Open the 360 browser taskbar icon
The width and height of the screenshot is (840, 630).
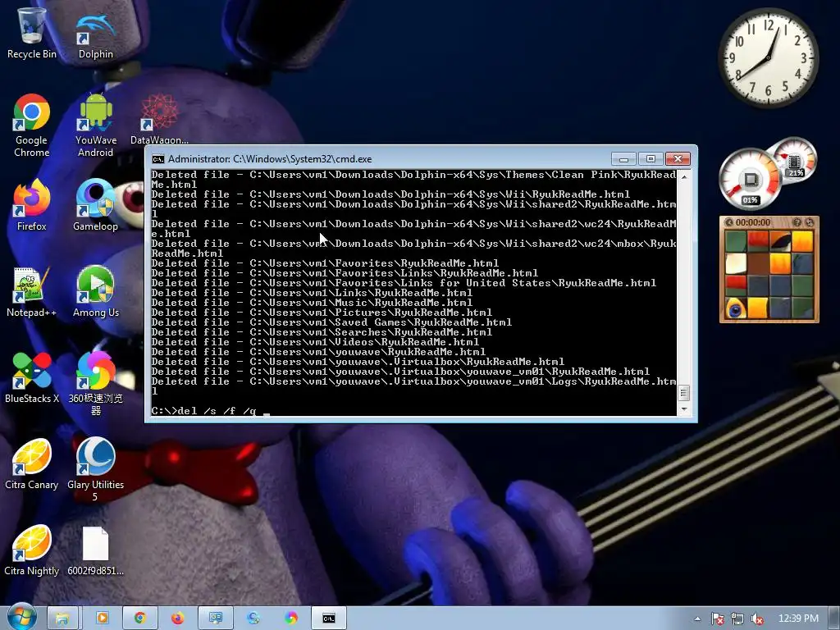(x=291, y=619)
